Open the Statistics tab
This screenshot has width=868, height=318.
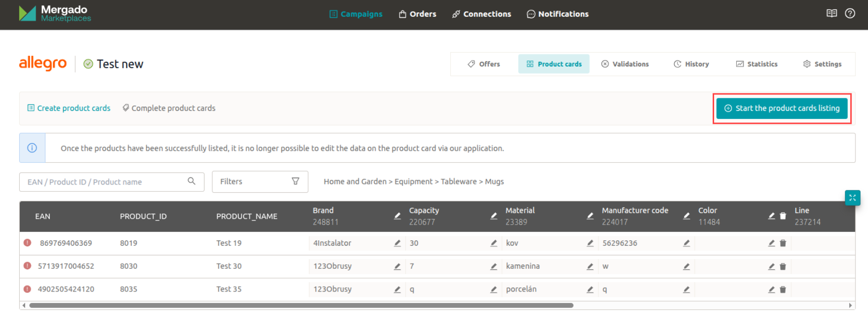[x=757, y=64]
